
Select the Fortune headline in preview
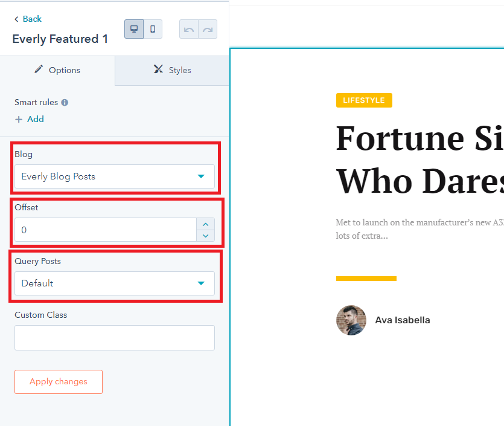point(419,159)
